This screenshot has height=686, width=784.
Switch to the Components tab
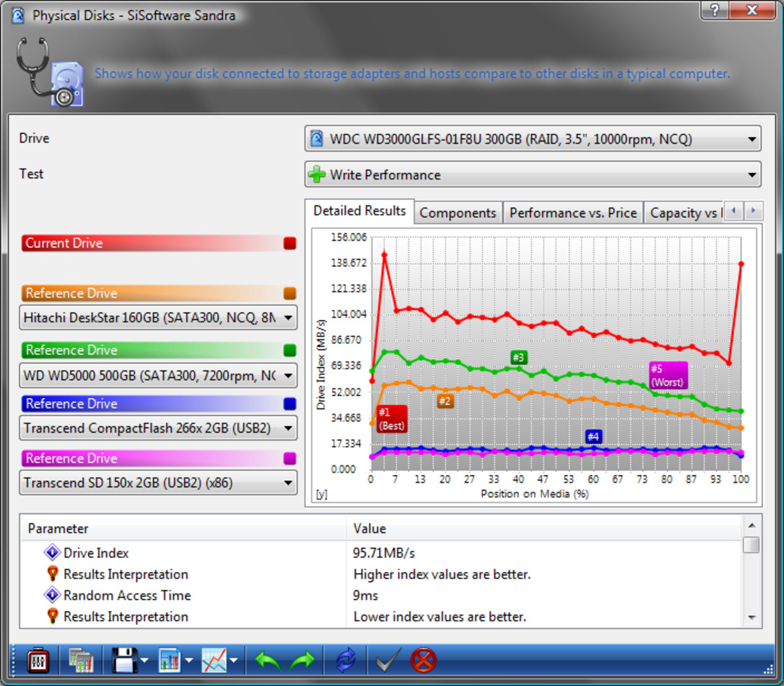click(458, 213)
